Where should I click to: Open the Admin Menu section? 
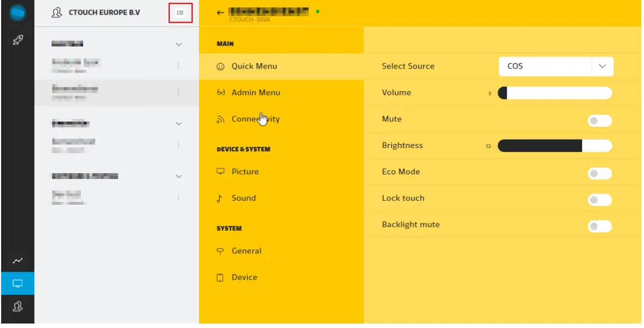click(256, 92)
